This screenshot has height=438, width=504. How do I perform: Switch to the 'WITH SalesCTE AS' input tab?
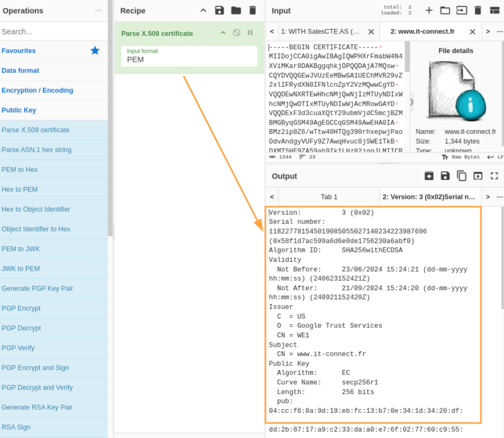(321, 30)
